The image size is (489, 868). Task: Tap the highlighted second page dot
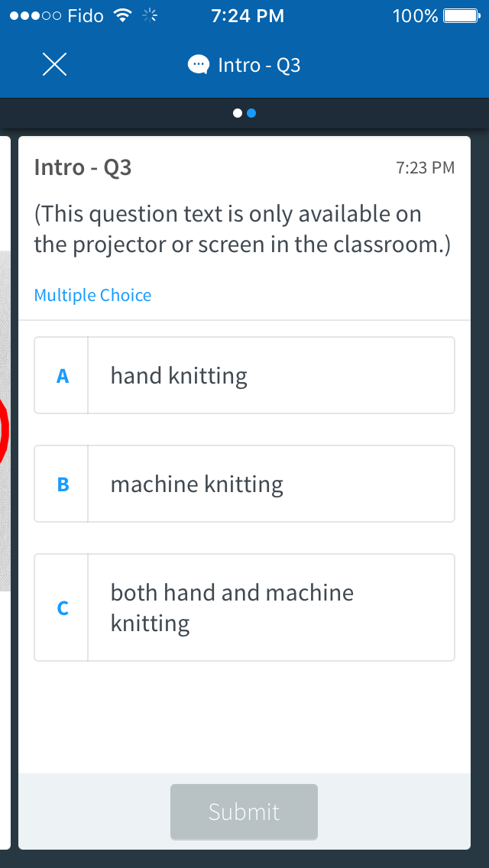[x=251, y=112]
